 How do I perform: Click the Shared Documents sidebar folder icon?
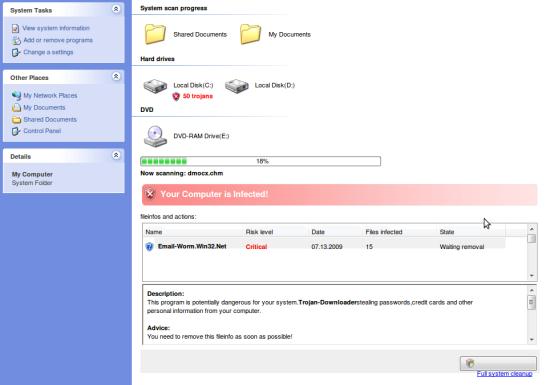pos(16,120)
